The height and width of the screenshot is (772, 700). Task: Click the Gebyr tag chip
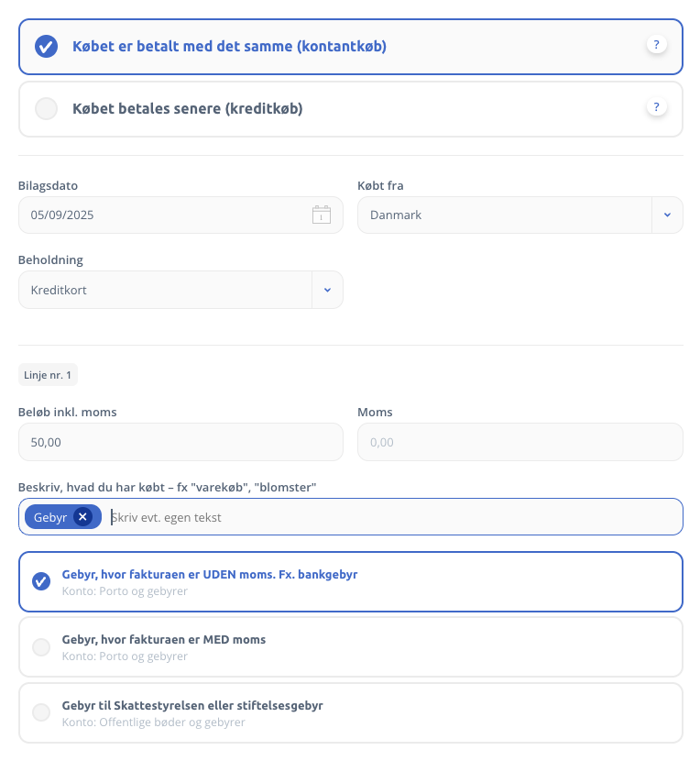point(50,517)
